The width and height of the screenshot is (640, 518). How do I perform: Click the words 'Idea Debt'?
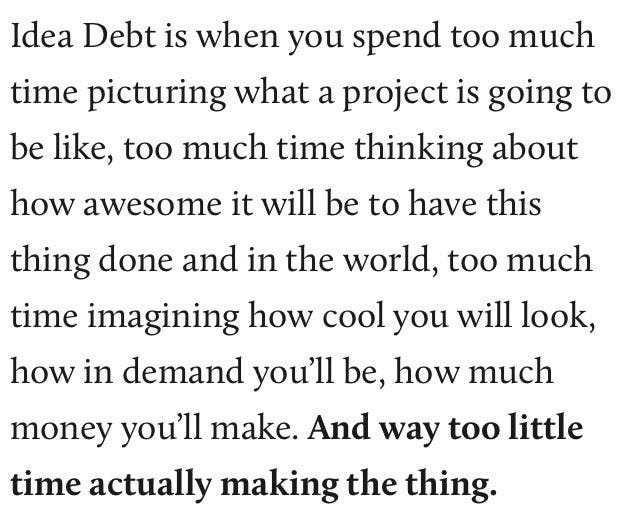tap(84, 35)
